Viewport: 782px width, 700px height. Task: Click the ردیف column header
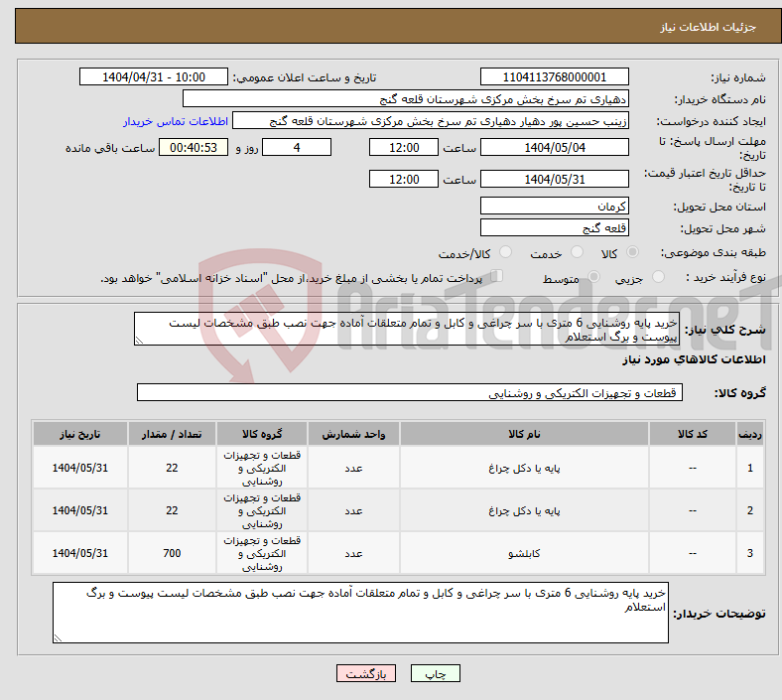749,434
